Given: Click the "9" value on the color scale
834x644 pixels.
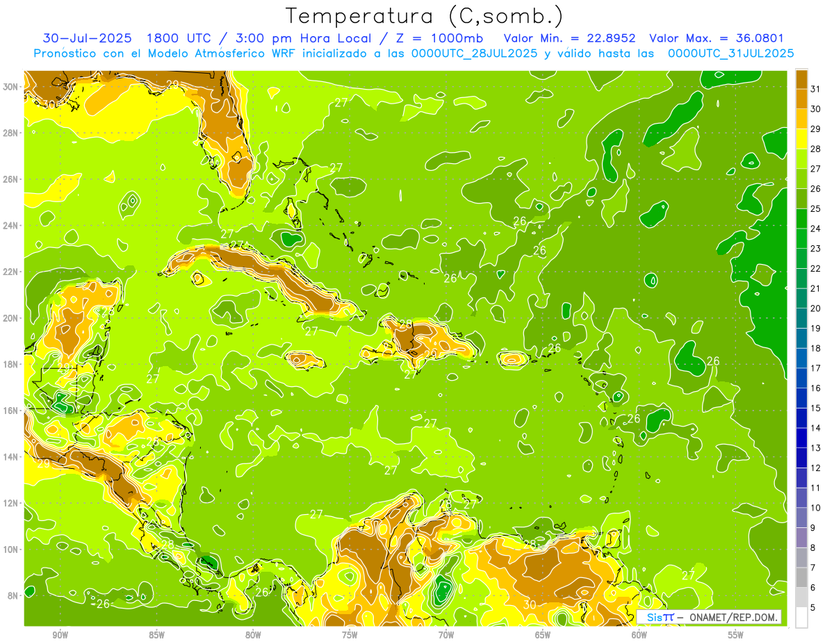Looking at the screenshot, I should pyautogui.click(x=812, y=528).
